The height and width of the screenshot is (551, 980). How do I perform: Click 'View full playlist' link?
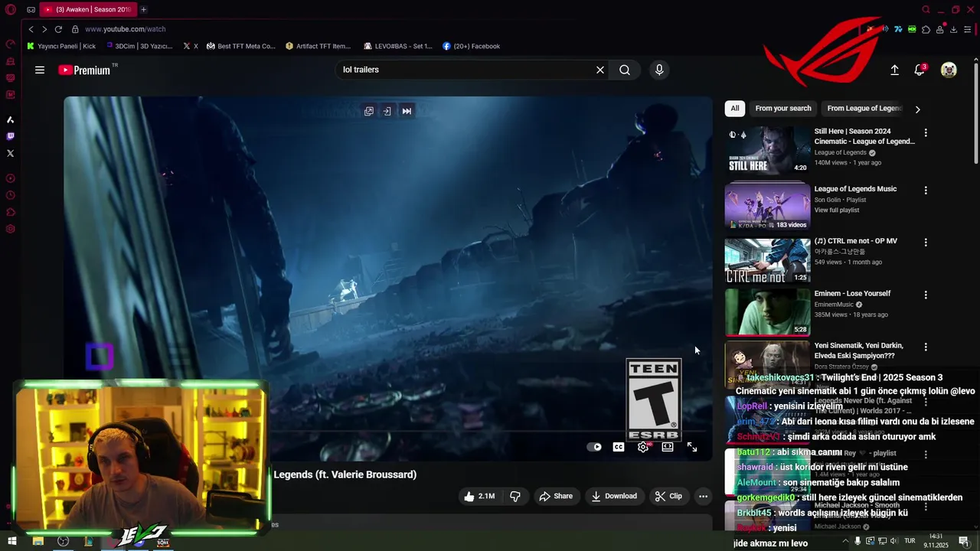click(x=837, y=210)
